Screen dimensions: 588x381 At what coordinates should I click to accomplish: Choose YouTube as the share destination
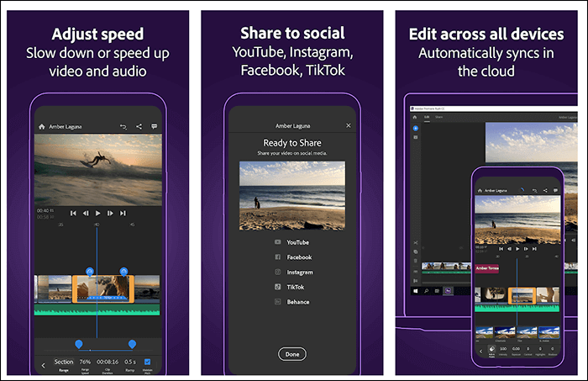point(297,242)
